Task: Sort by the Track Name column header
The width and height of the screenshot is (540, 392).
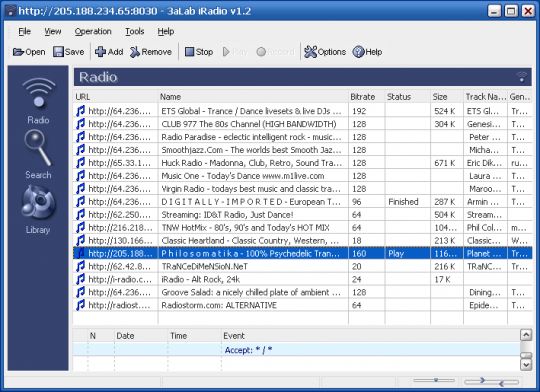Action: (x=485, y=97)
